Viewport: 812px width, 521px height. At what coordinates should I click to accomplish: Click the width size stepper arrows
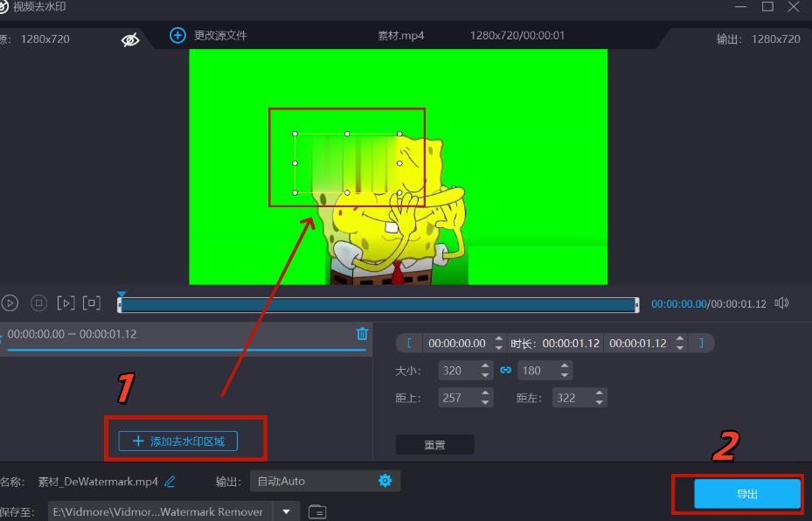coord(486,371)
